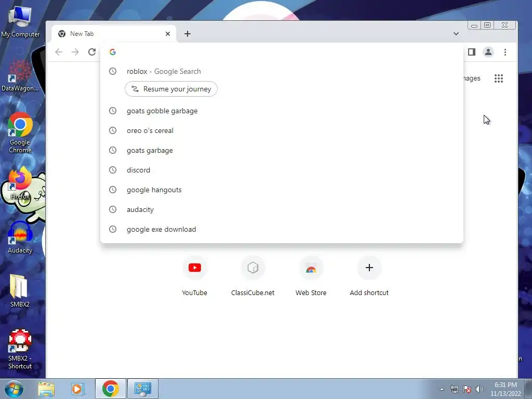
Task: Select the goats gobble garbage suggestion
Action: pyautogui.click(x=282, y=111)
